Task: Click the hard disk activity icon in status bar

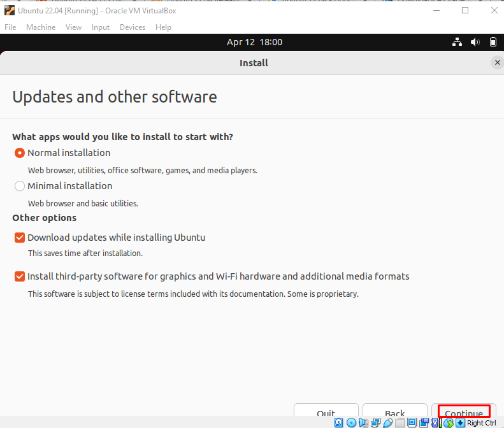Action: click(338, 423)
